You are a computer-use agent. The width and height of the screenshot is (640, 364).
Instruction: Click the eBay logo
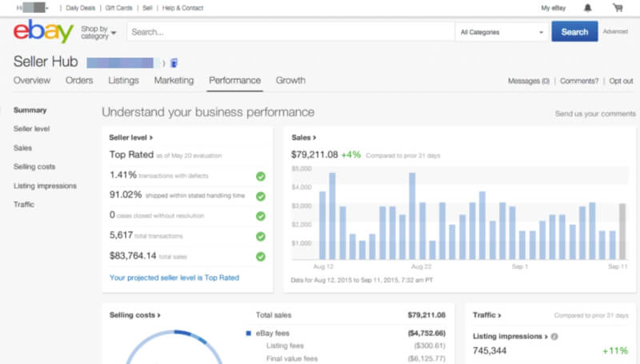tap(43, 31)
